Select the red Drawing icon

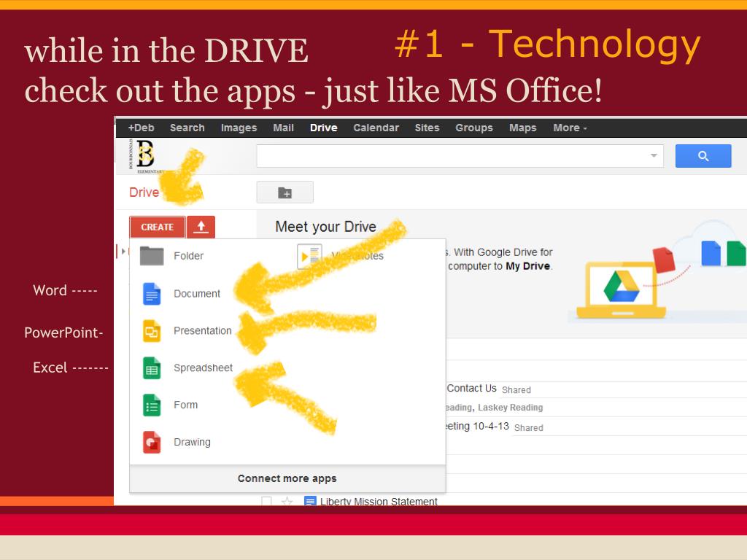click(152, 442)
